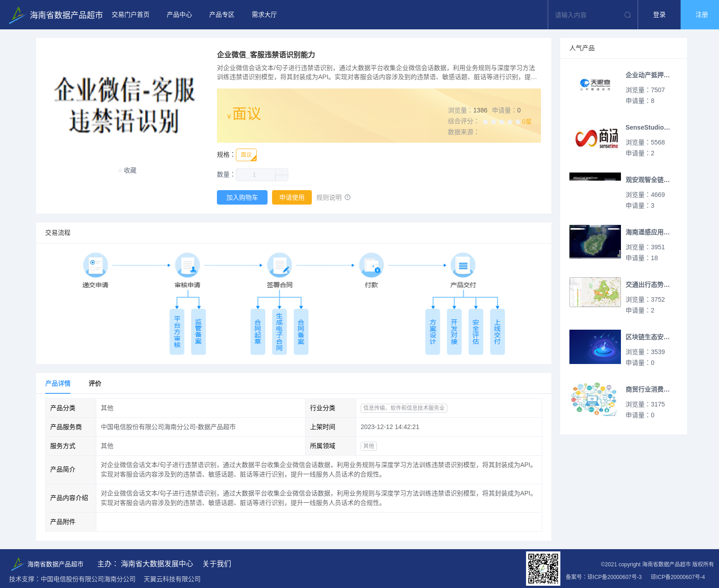Click the 海南遥感应用... product title
The height and width of the screenshot is (588, 719).
(648, 232)
